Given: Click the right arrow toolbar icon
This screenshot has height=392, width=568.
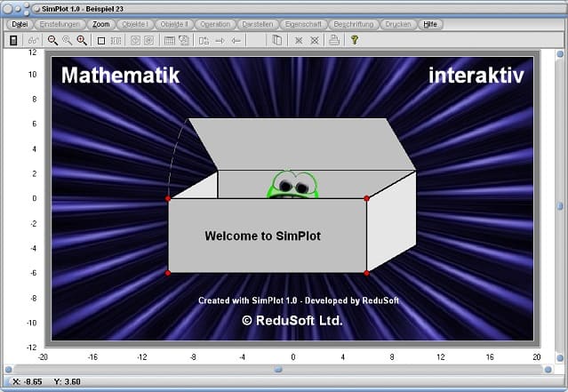Looking at the screenshot, I should (x=220, y=41).
